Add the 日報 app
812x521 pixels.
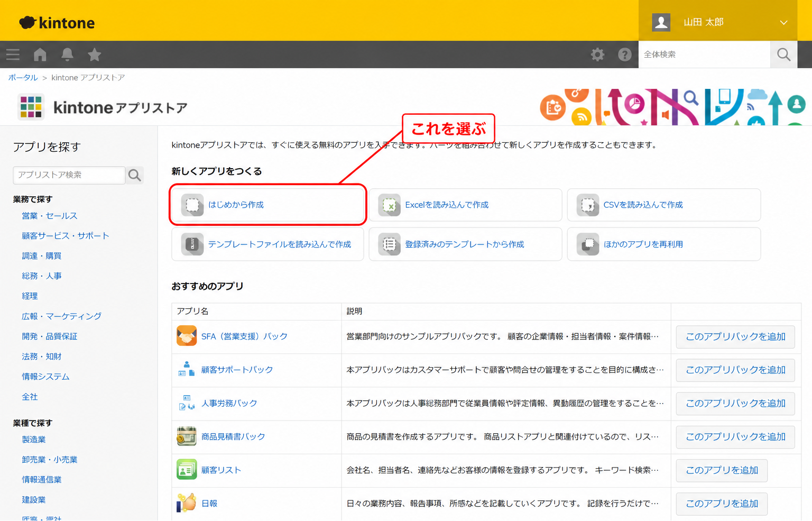(x=722, y=504)
